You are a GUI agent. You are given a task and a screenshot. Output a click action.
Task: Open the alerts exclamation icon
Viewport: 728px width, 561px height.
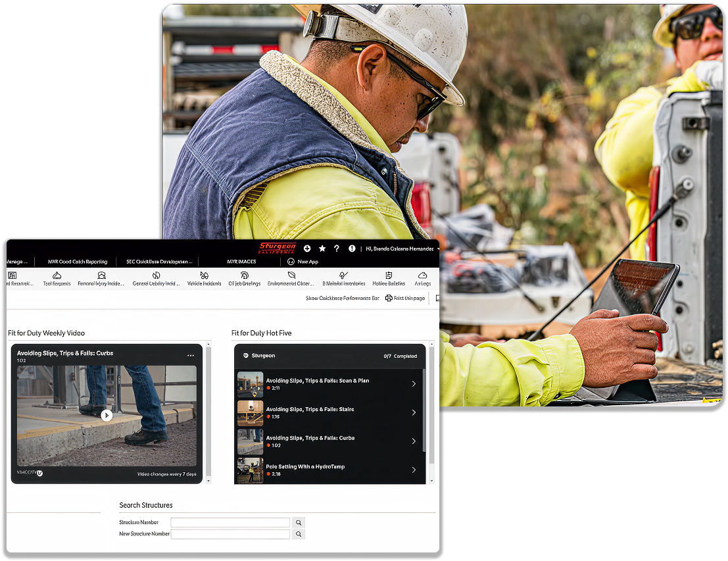click(x=352, y=249)
